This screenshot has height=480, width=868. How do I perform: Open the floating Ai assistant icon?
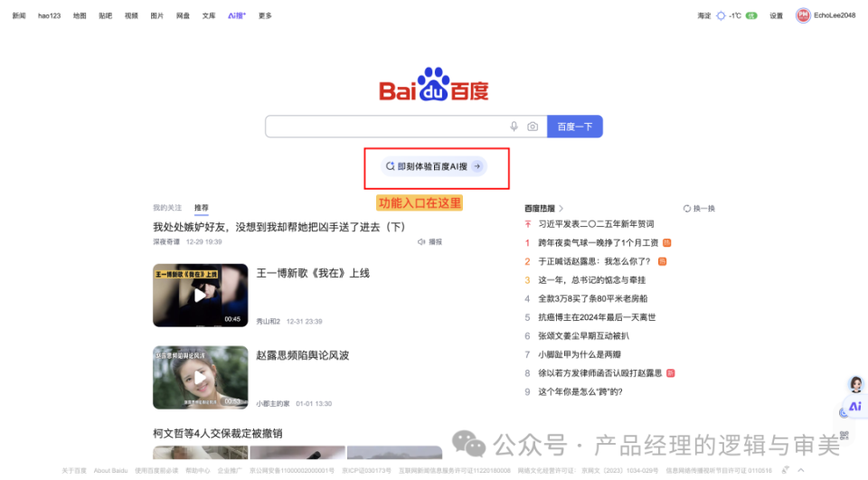(x=855, y=406)
